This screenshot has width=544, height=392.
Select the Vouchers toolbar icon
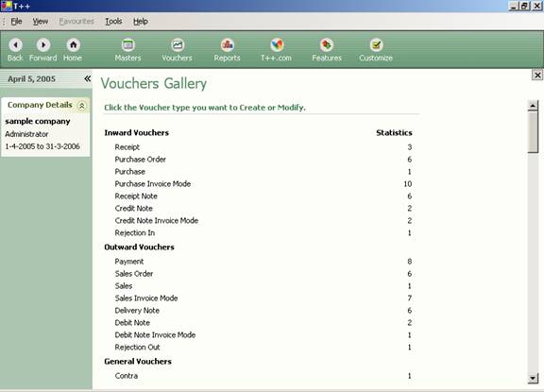(x=178, y=44)
